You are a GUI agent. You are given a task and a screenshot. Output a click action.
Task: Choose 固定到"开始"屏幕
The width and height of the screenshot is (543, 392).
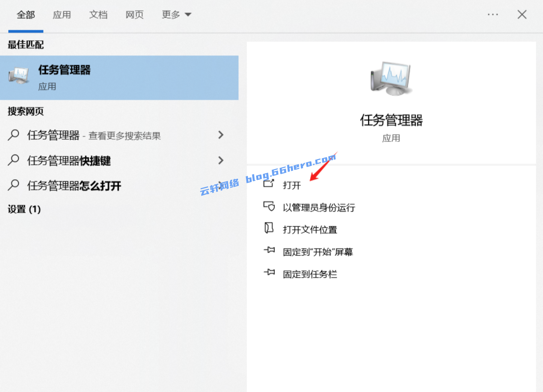[318, 252]
